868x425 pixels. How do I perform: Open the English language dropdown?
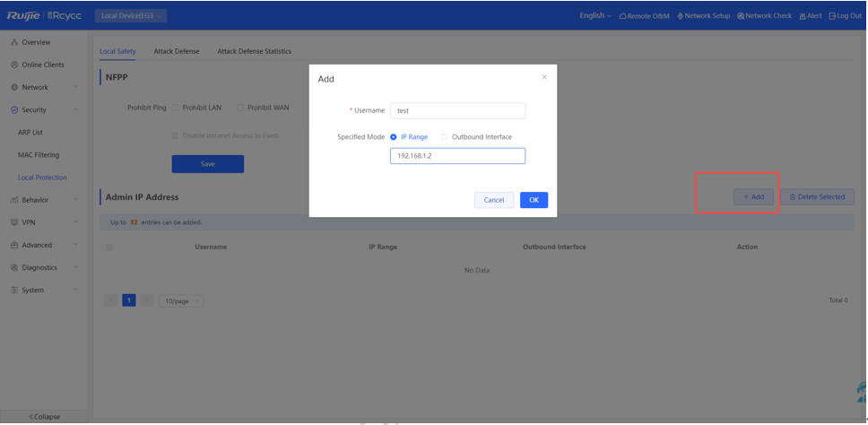coord(595,16)
